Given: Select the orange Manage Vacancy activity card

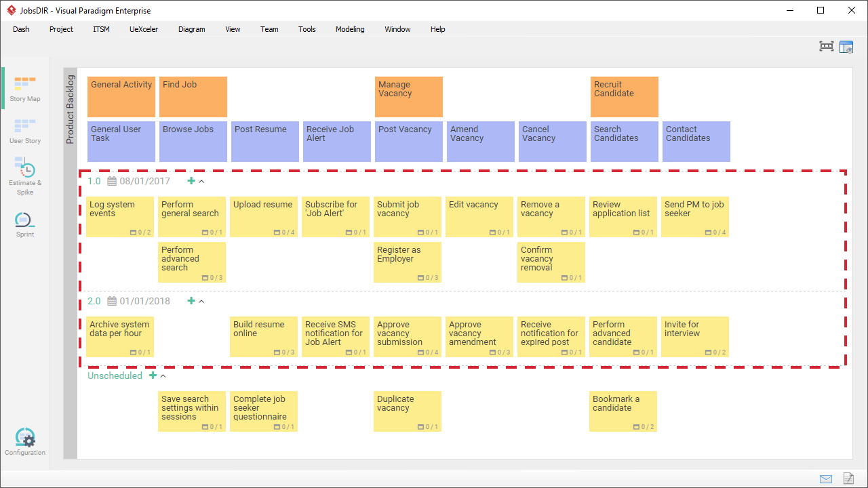Looking at the screenshot, I should (408, 96).
